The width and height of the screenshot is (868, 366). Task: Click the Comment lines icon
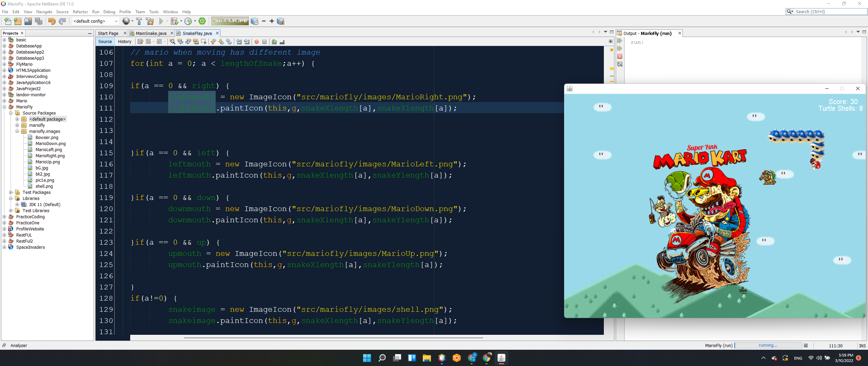pos(274,42)
